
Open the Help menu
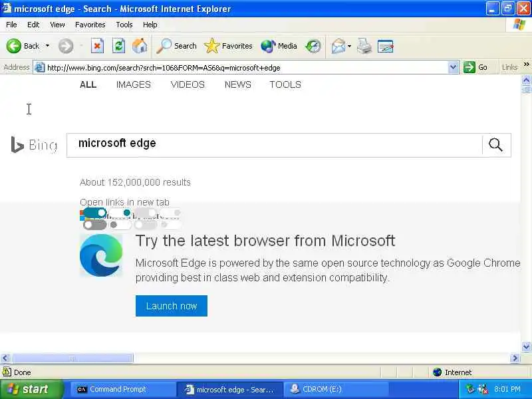pos(150,25)
